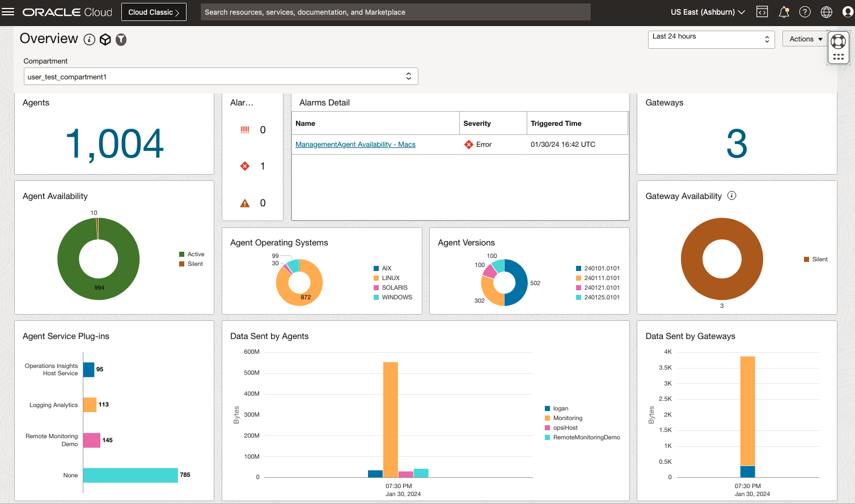Show Gateway Availability info tooltip icon
Image resolution: width=855 pixels, height=504 pixels.
(731, 196)
